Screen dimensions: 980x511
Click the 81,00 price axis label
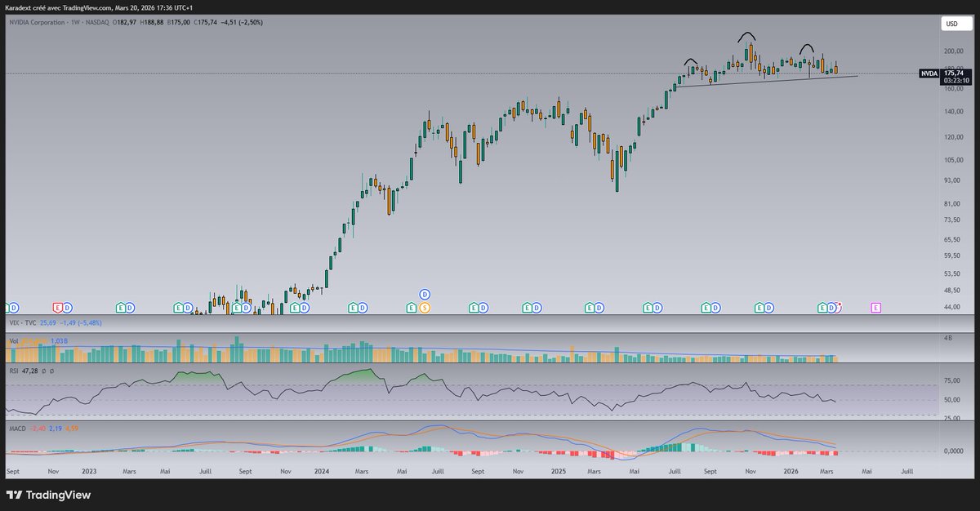tap(951, 203)
